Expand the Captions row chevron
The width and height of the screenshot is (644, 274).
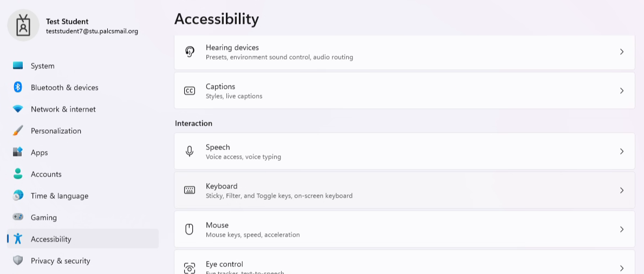click(x=621, y=91)
